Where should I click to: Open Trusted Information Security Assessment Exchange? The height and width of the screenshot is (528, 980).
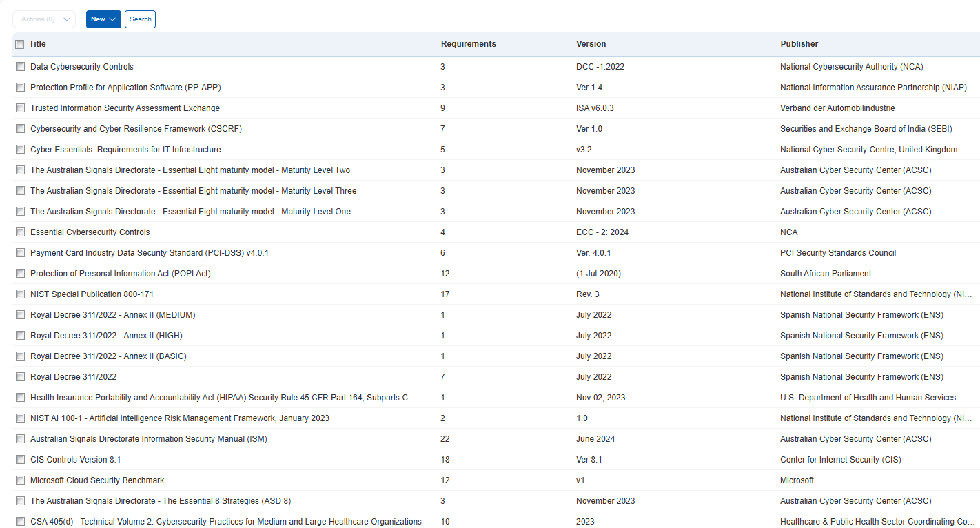125,108
